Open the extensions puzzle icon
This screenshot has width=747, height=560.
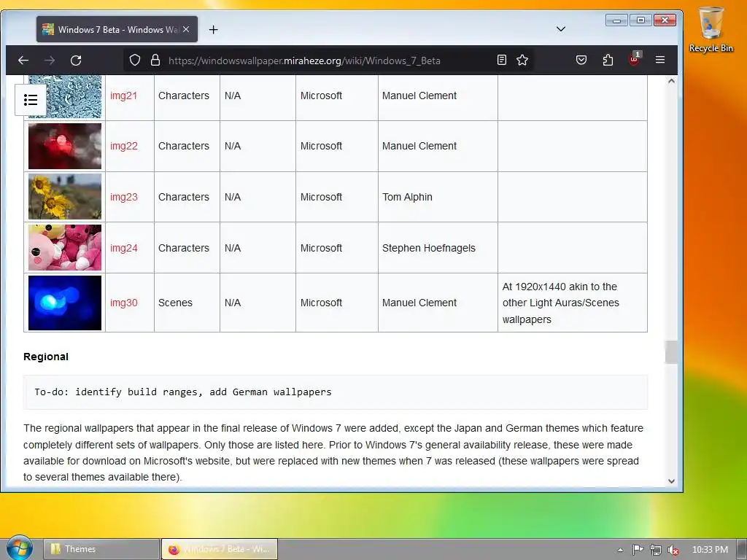point(608,60)
